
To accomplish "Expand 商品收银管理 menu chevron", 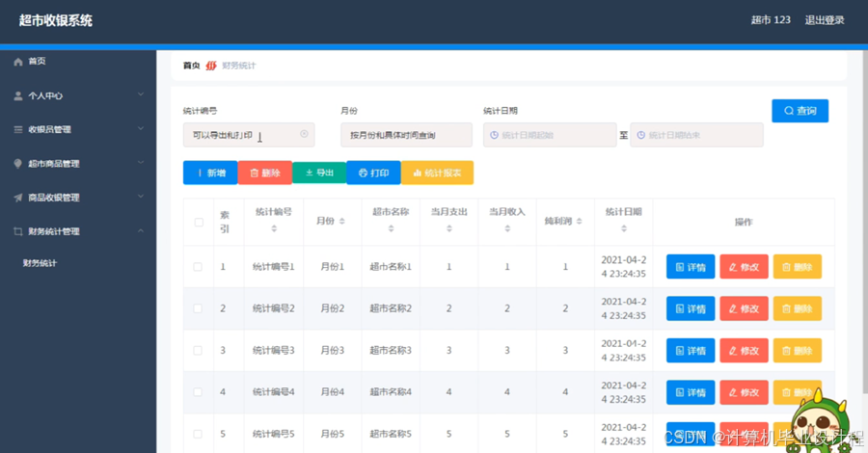I will tap(141, 197).
